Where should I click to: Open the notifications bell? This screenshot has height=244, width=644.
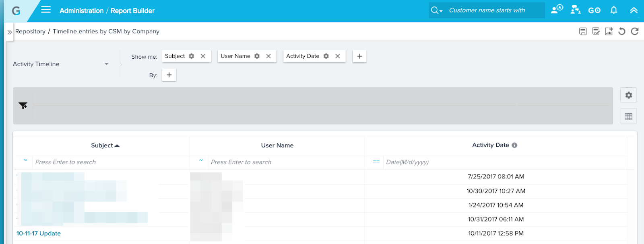[x=614, y=10]
